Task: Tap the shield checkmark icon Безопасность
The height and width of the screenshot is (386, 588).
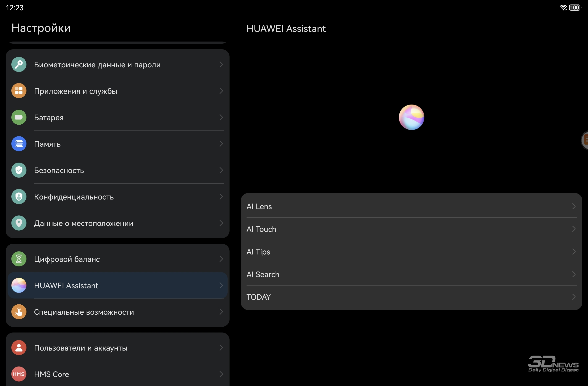Action: tap(19, 170)
